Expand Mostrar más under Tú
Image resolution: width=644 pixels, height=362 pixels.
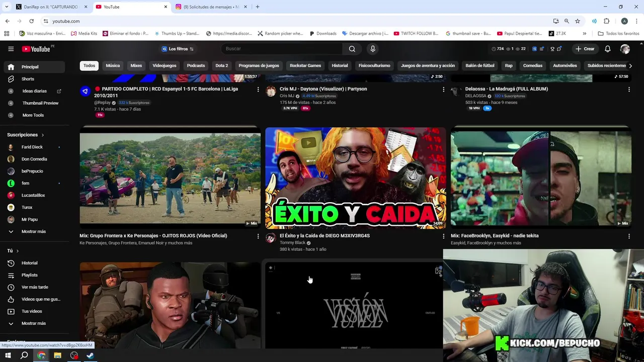34,323
